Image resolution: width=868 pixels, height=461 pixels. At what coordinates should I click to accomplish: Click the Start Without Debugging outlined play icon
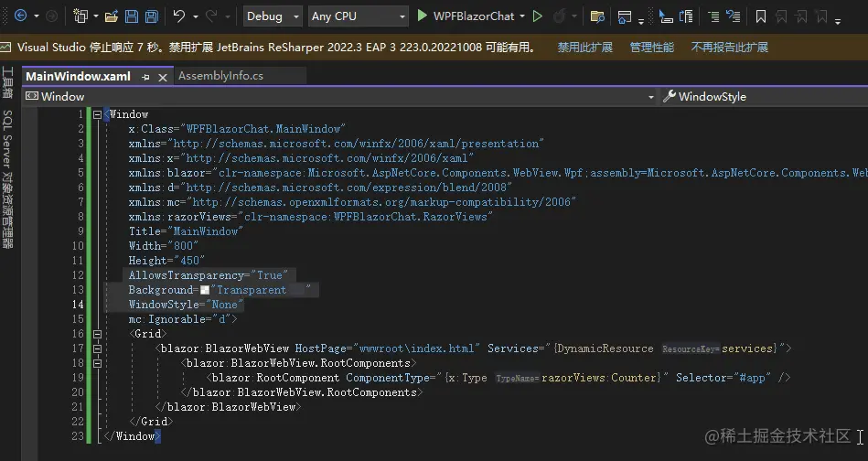(x=537, y=16)
